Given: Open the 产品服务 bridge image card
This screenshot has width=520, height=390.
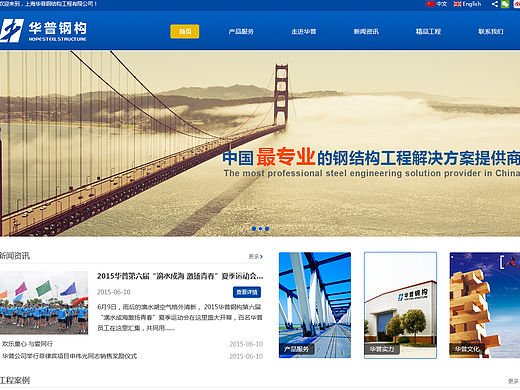Looking at the screenshot, I should pos(315,305).
